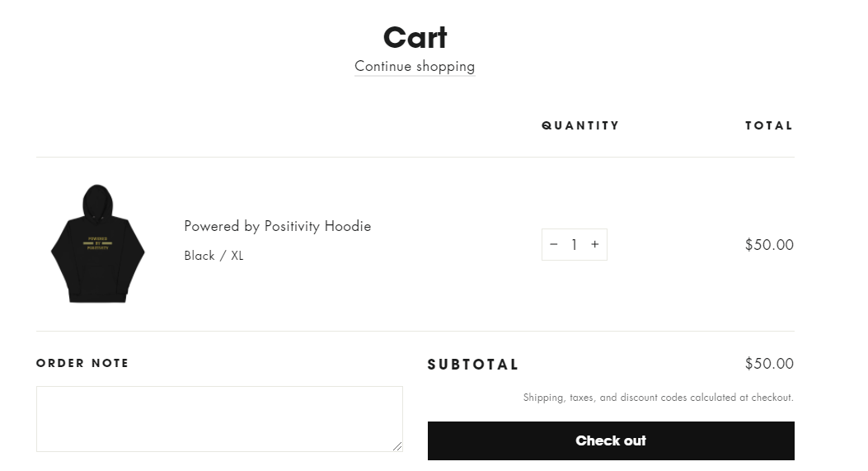Click the SUBTOTAL label

pyautogui.click(x=473, y=365)
